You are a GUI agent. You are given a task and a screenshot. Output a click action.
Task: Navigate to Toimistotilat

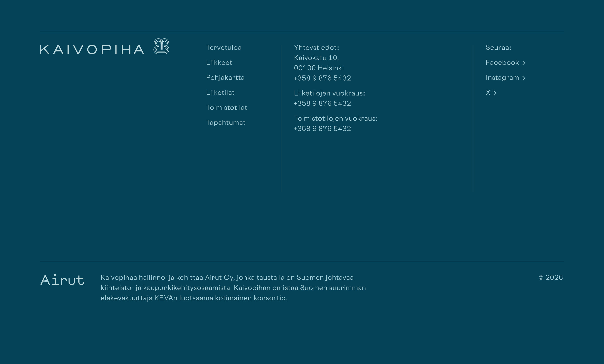coord(226,108)
